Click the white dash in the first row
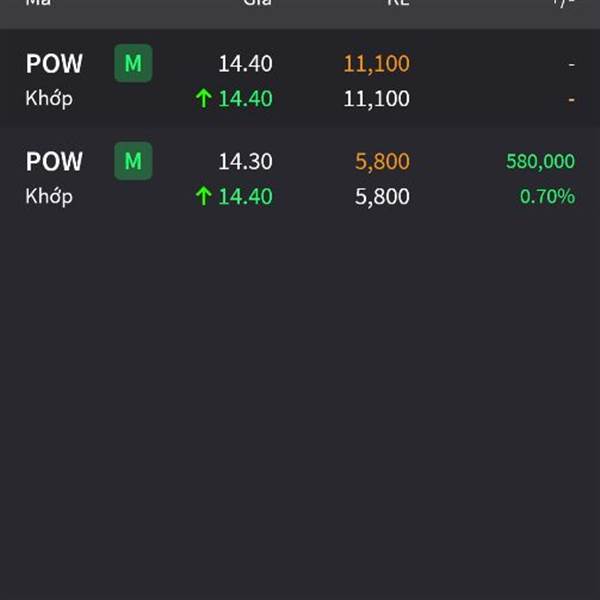600x600 pixels. pos(571,64)
